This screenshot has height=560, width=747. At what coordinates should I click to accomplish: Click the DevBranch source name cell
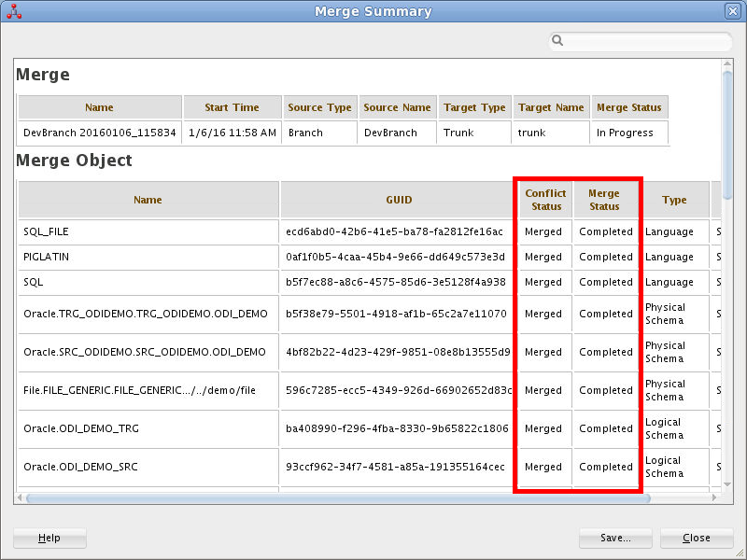[x=398, y=133]
